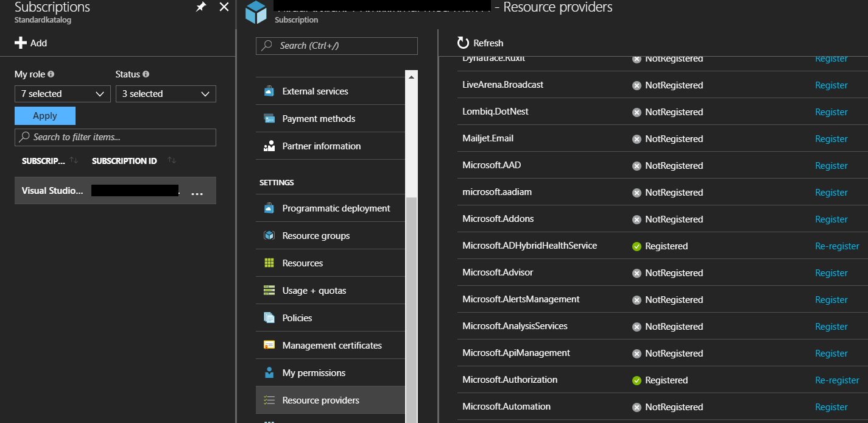
Task: Click the Management certificates icon
Action: pyautogui.click(x=269, y=346)
